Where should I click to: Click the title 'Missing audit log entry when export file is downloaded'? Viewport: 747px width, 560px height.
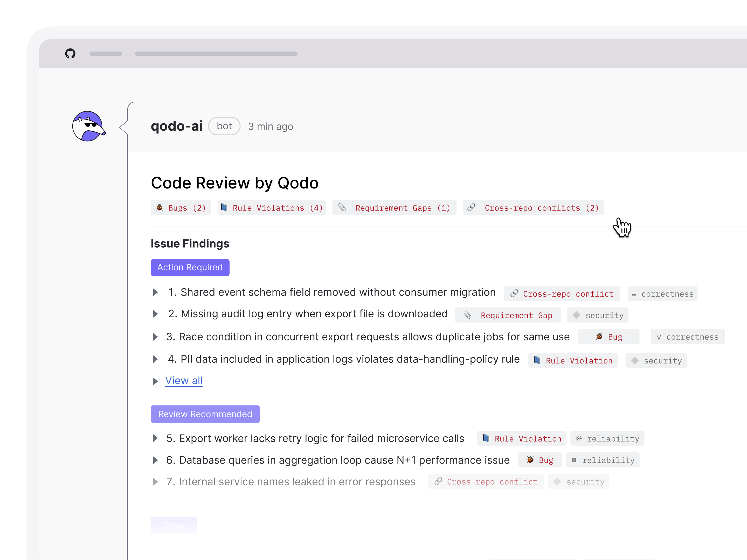coord(314,314)
